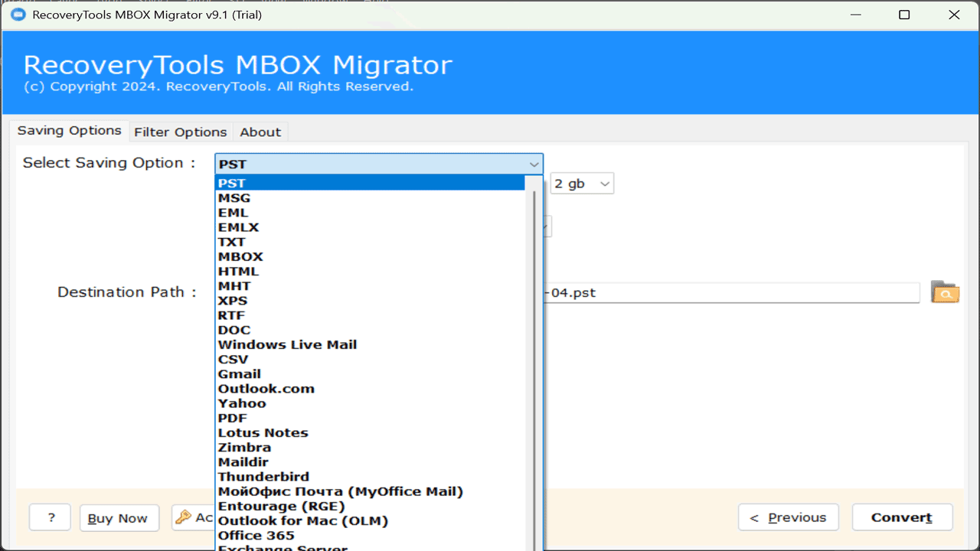The height and width of the screenshot is (551, 980).
Task: Choose MSG from the saving list
Action: (x=370, y=197)
